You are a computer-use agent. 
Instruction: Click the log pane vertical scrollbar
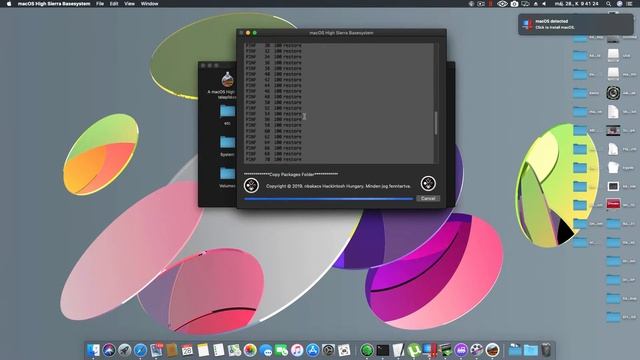tap(436, 122)
